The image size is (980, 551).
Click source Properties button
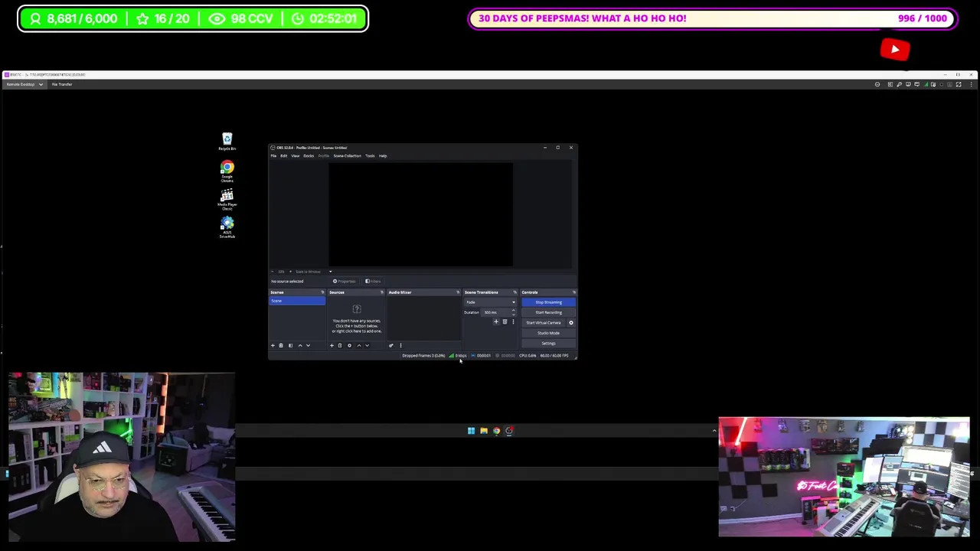[345, 282]
